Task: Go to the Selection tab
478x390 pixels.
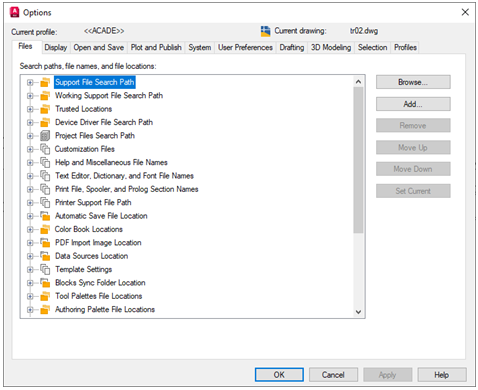Action: 372,47
